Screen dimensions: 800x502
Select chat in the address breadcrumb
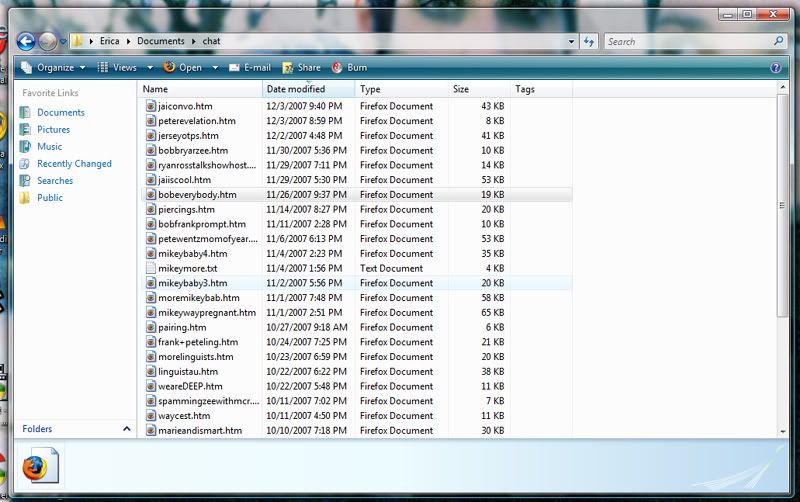point(211,41)
